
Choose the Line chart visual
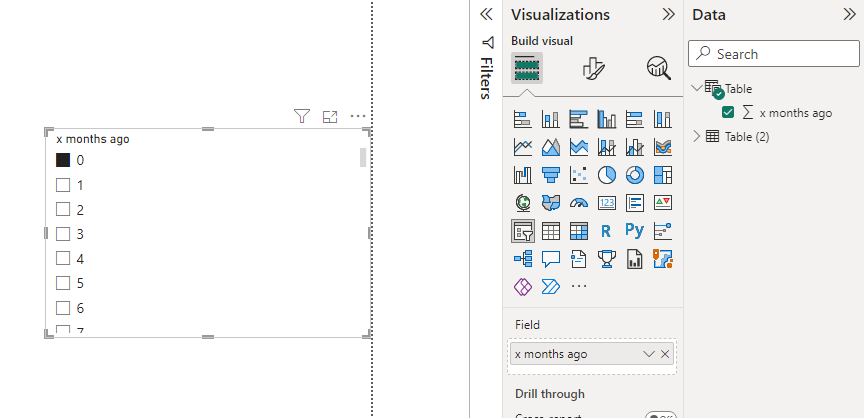tap(522, 147)
